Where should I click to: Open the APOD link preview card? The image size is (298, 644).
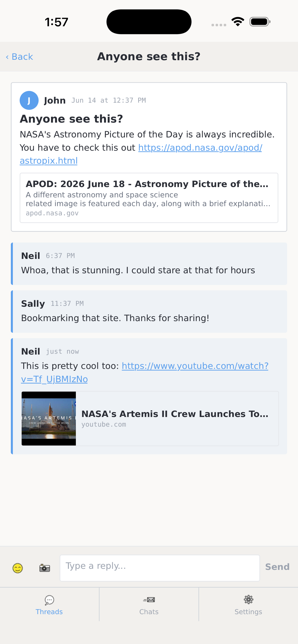pyautogui.click(x=149, y=198)
